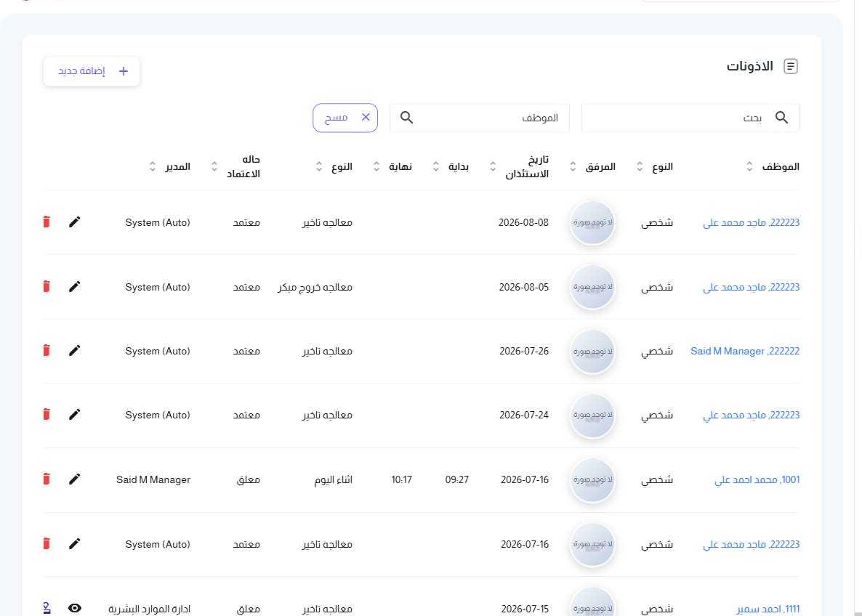View احمد سمير's permission with the eye icon
The width and height of the screenshot is (862, 616).
[75, 608]
